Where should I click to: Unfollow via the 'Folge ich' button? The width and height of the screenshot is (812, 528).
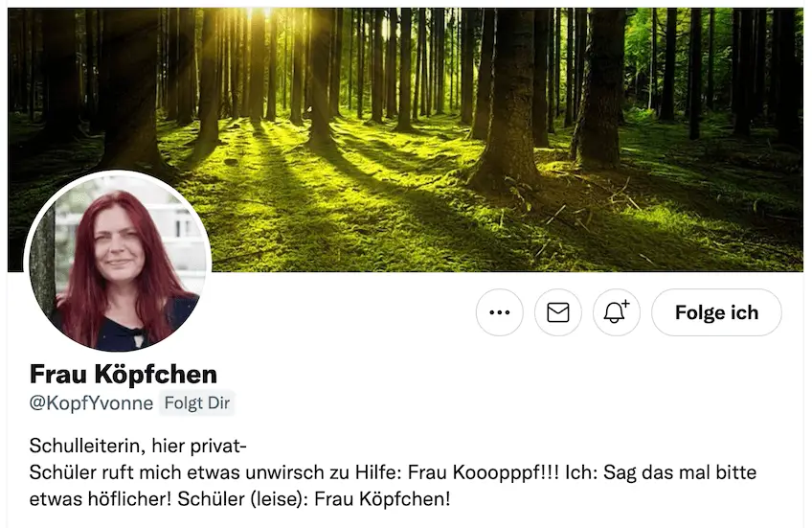point(716,312)
